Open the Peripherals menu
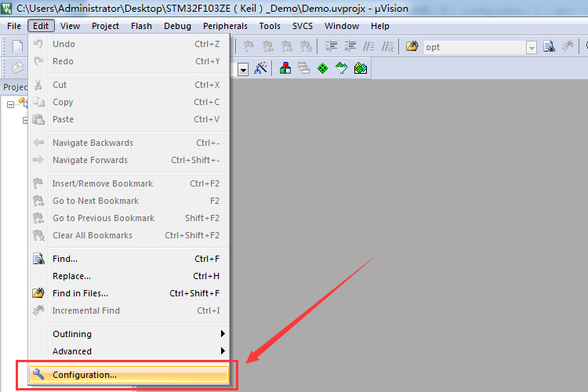This screenshot has height=392, width=588. 225,26
